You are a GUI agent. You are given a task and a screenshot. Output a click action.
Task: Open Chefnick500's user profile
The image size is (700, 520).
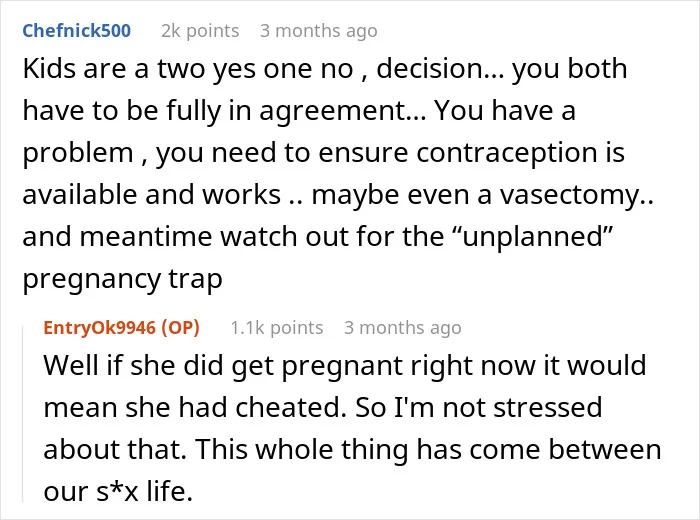(76, 31)
